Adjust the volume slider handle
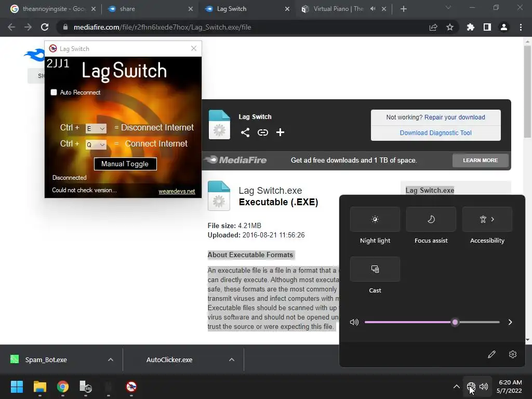532x399 pixels. click(x=455, y=322)
